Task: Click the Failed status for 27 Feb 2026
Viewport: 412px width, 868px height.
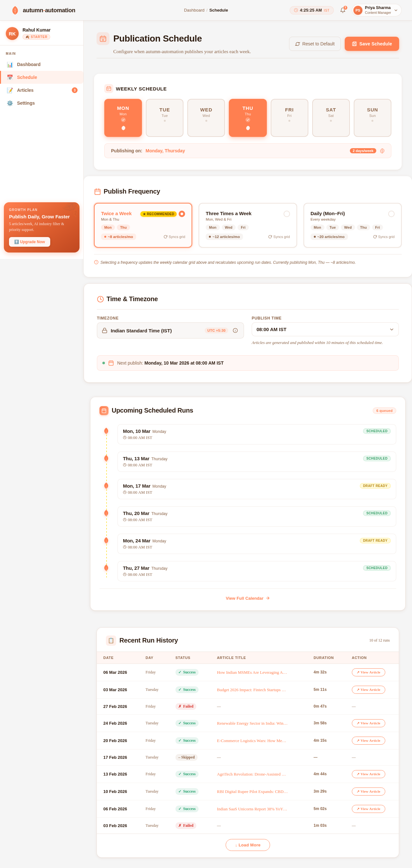Action: [186, 706]
